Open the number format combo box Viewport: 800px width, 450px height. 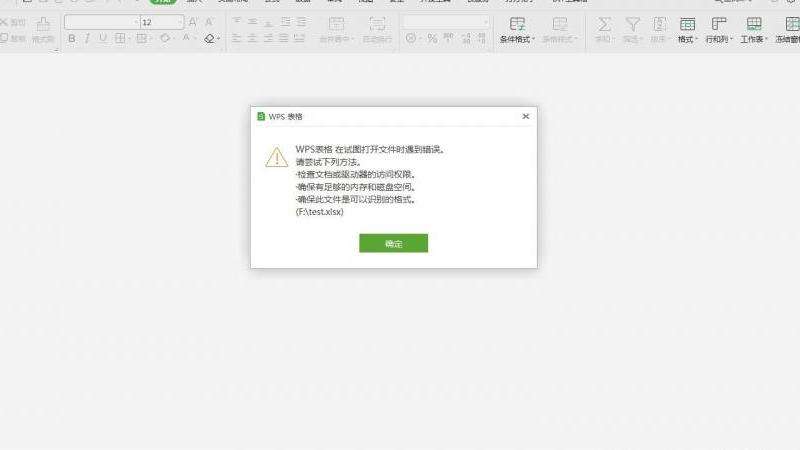(446, 22)
